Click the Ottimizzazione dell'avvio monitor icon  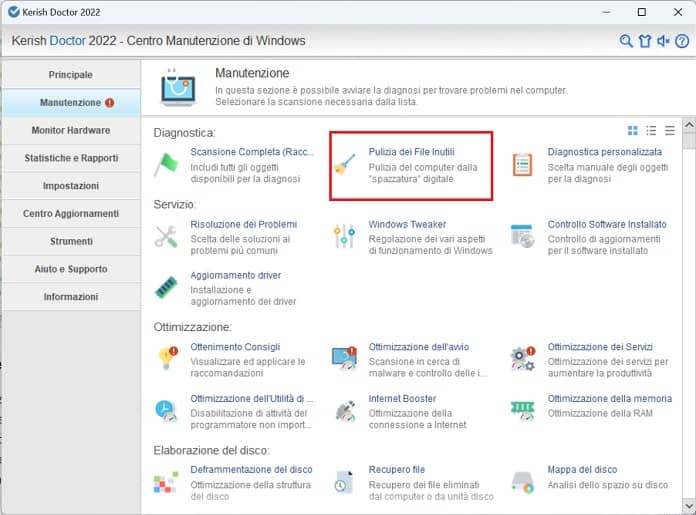click(x=344, y=358)
